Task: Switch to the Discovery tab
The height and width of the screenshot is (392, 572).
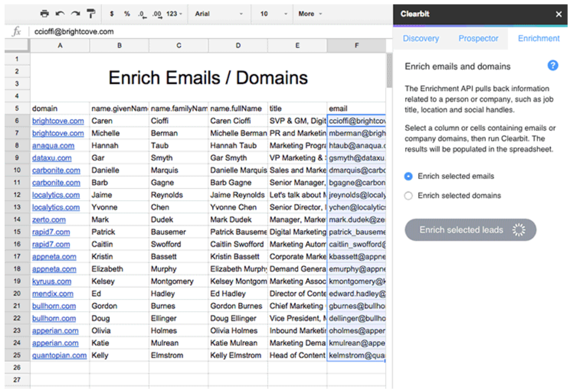Action: [x=421, y=38]
